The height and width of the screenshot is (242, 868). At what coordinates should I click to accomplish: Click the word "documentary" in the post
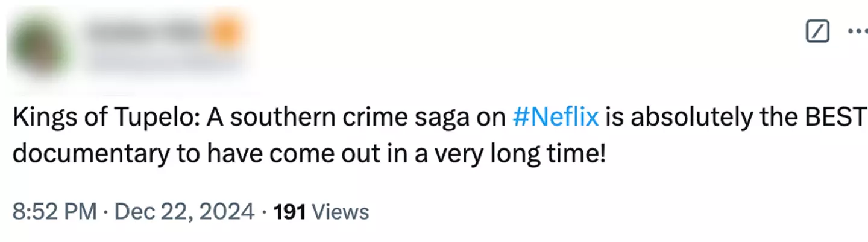pos(87,154)
